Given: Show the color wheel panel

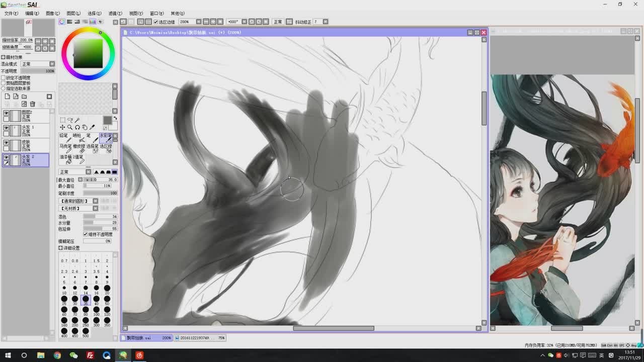Looking at the screenshot, I should click(x=62, y=22).
